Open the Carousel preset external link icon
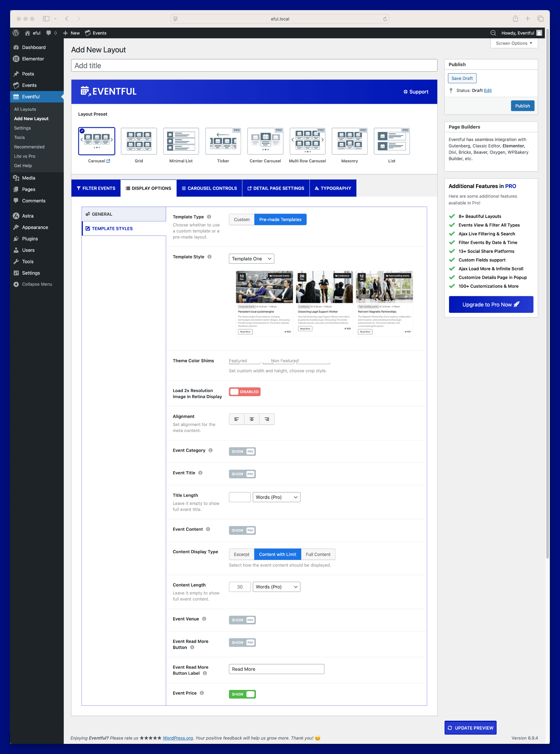 pyautogui.click(x=108, y=161)
